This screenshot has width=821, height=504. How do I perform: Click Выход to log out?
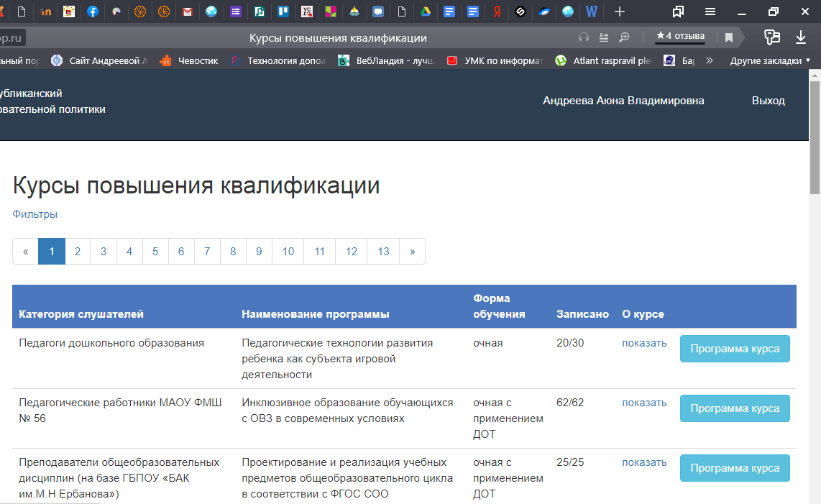tap(768, 101)
